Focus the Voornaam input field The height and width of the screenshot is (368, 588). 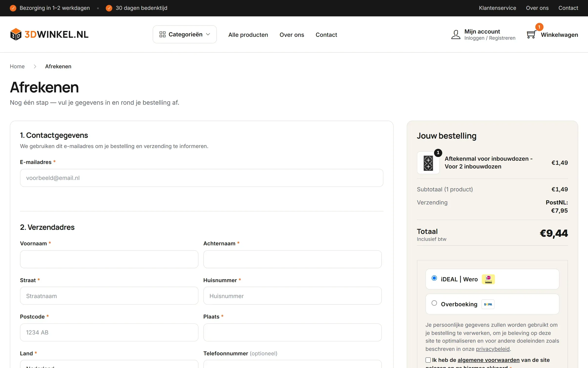(x=109, y=259)
